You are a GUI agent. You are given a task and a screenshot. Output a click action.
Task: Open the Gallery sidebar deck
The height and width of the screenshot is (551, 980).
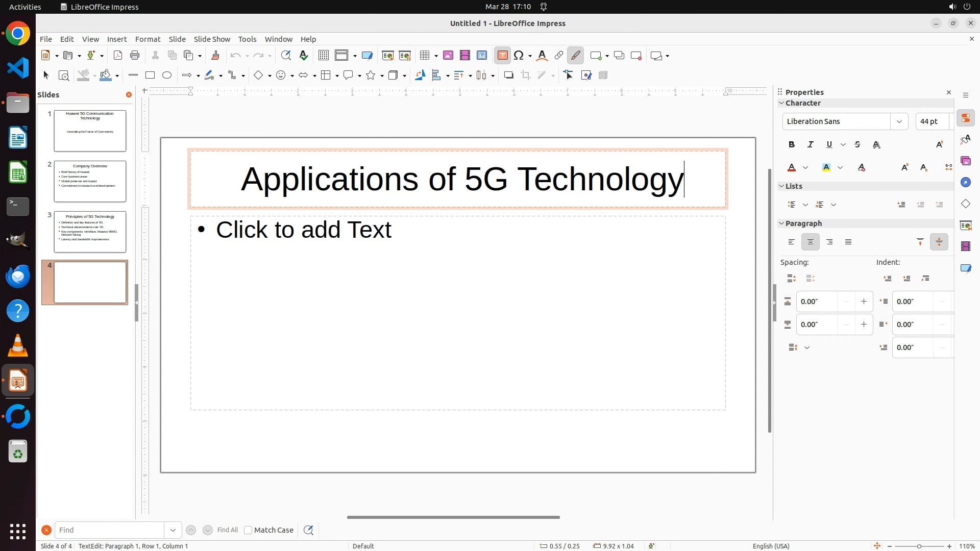click(x=965, y=161)
